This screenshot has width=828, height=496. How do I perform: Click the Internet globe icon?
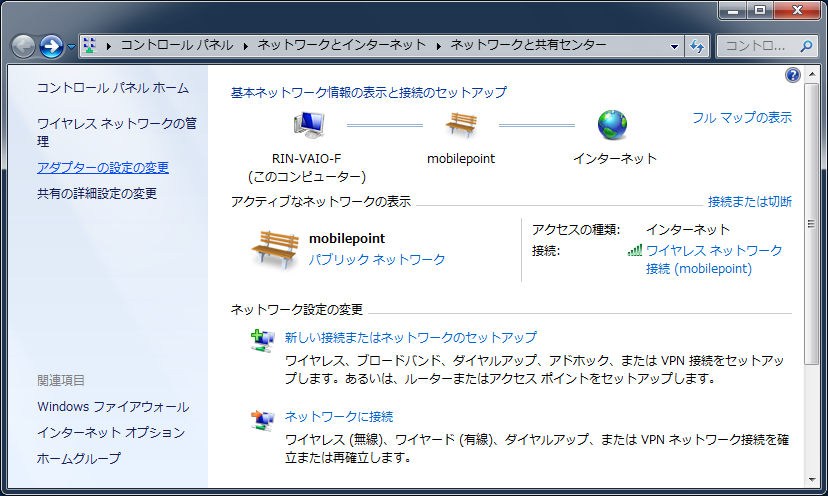click(x=613, y=125)
